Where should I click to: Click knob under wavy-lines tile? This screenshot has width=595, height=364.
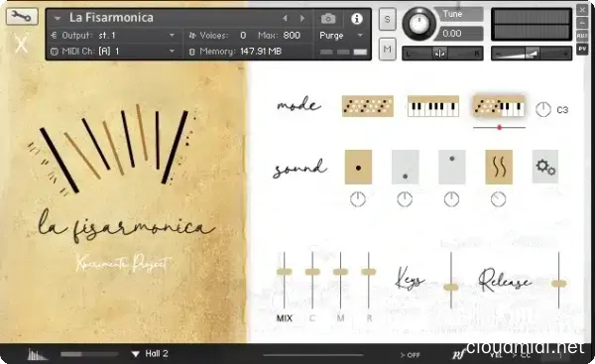[x=498, y=199]
